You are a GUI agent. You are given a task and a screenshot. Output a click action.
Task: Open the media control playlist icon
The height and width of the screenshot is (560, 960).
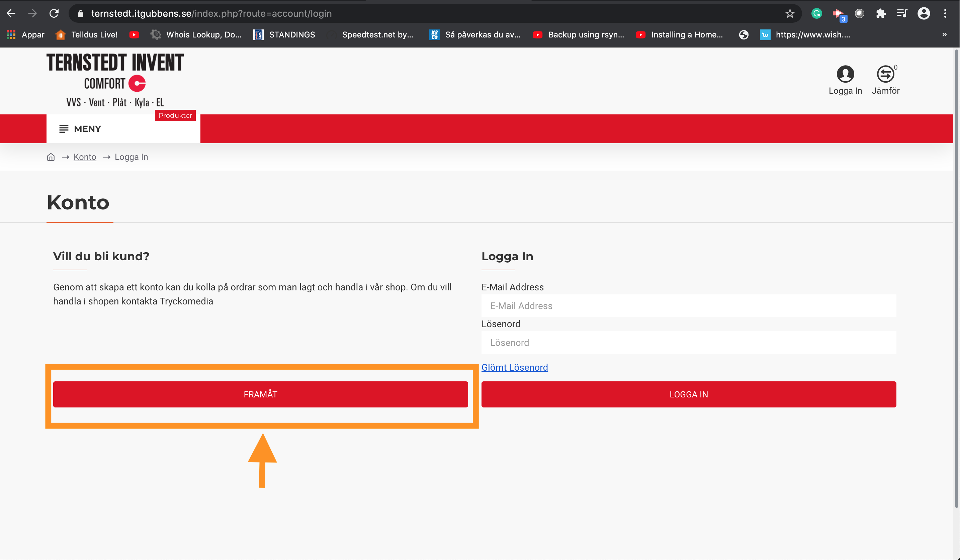point(902,14)
